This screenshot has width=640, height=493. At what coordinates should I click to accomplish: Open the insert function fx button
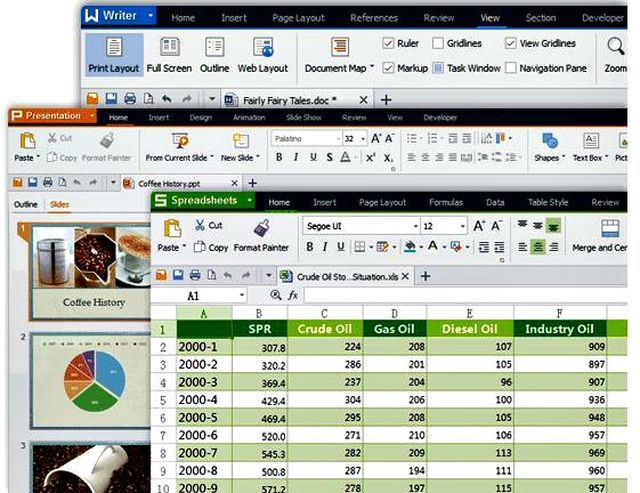point(293,295)
